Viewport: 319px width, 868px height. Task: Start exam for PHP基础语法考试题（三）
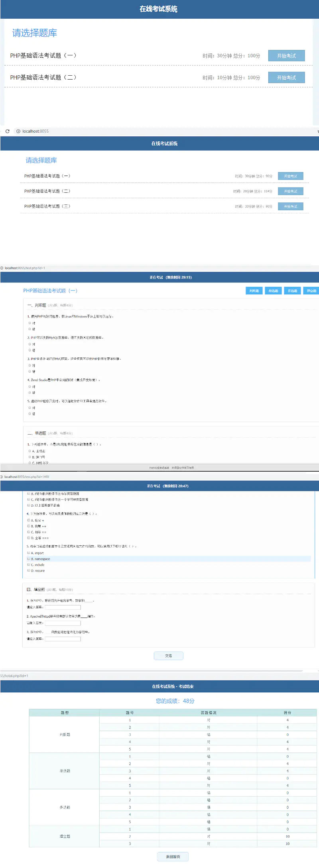290,206
